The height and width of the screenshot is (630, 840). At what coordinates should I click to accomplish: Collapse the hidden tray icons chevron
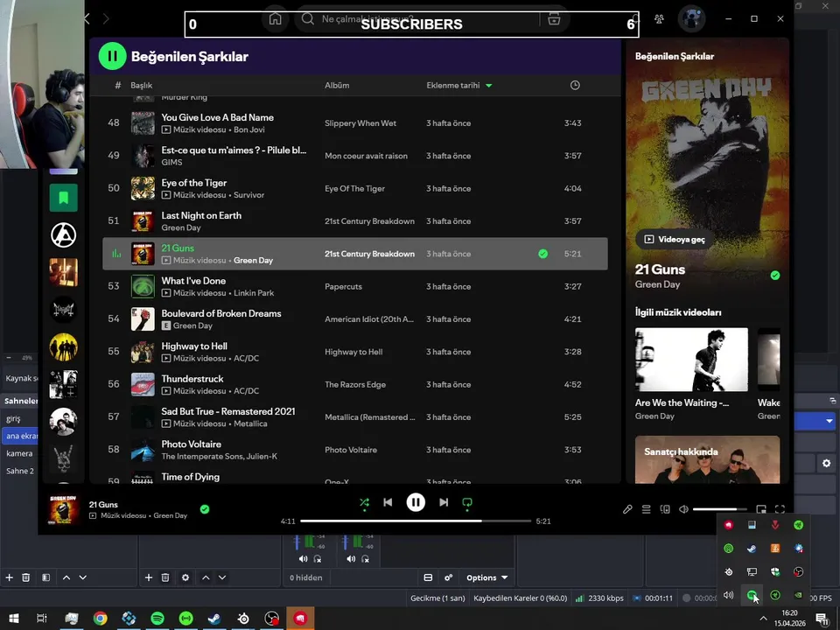pos(763,619)
